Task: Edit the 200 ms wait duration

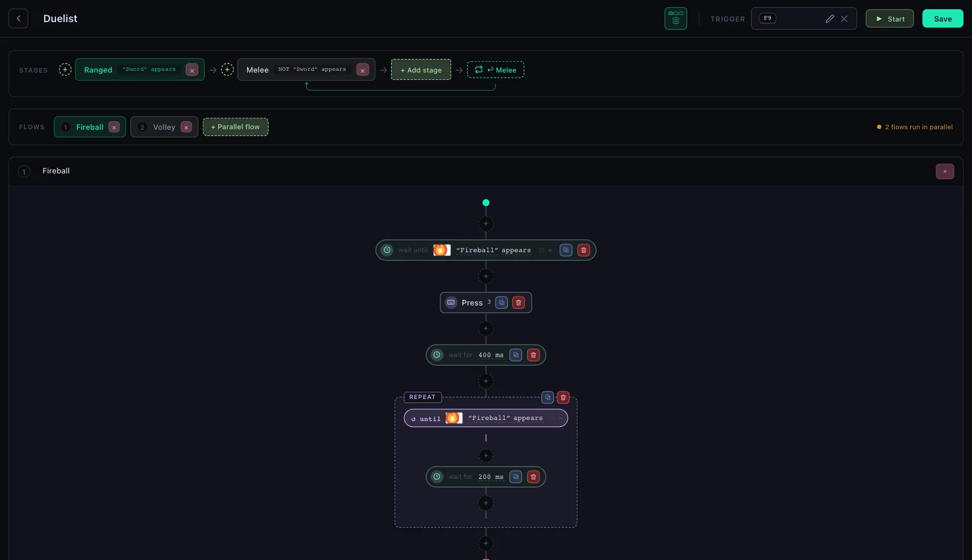Action: pos(491,477)
